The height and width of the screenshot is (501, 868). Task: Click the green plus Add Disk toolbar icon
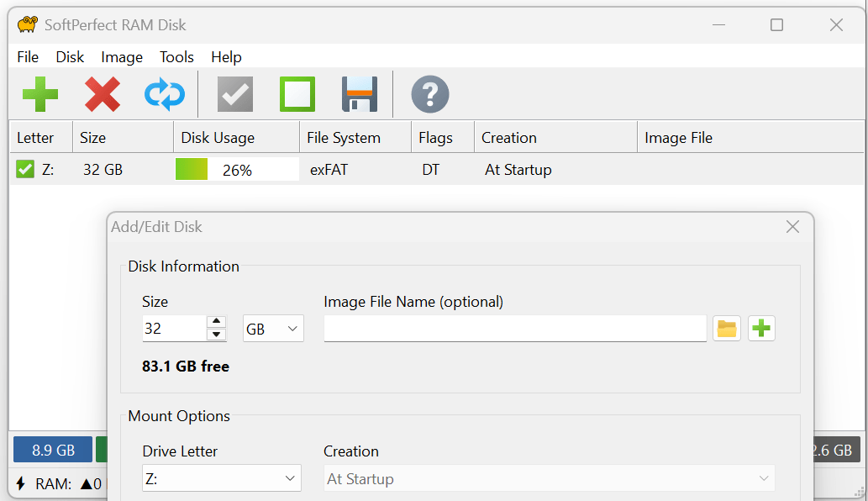coord(40,94)
